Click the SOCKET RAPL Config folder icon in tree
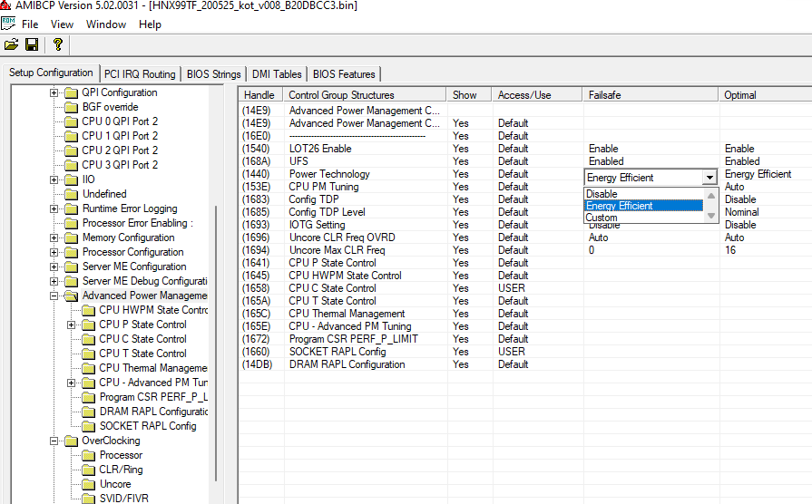This screenshot has height=504, width=812. pos(89,426)
